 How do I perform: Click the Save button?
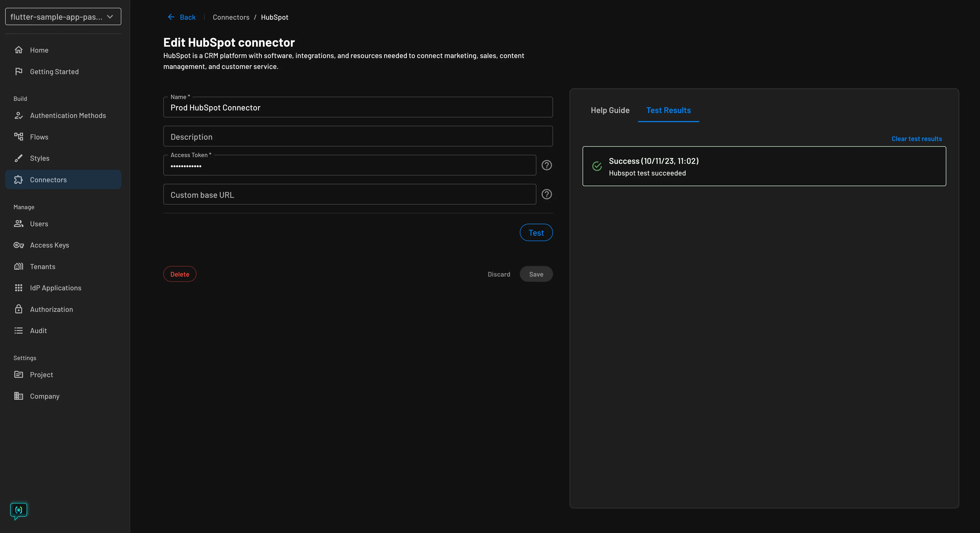[x=536, y=274]
